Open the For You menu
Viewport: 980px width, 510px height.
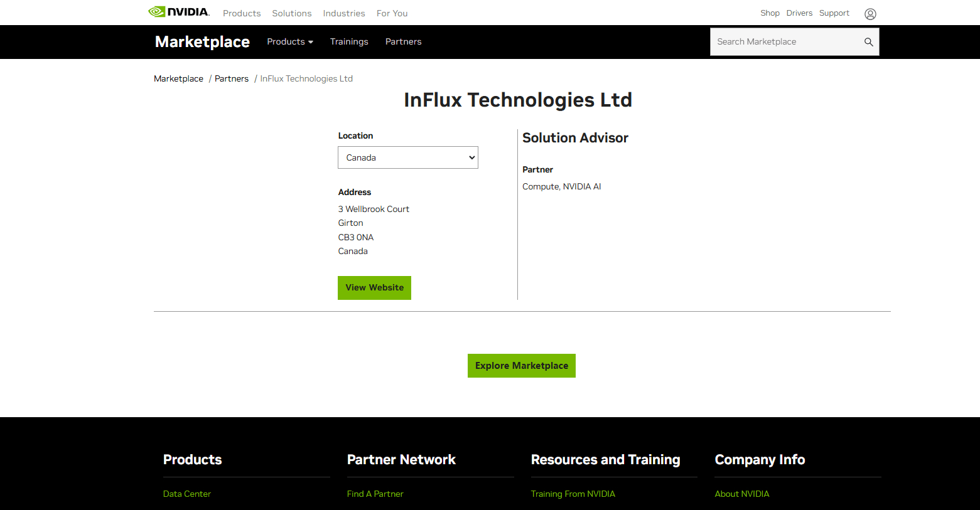coord(392,13)
